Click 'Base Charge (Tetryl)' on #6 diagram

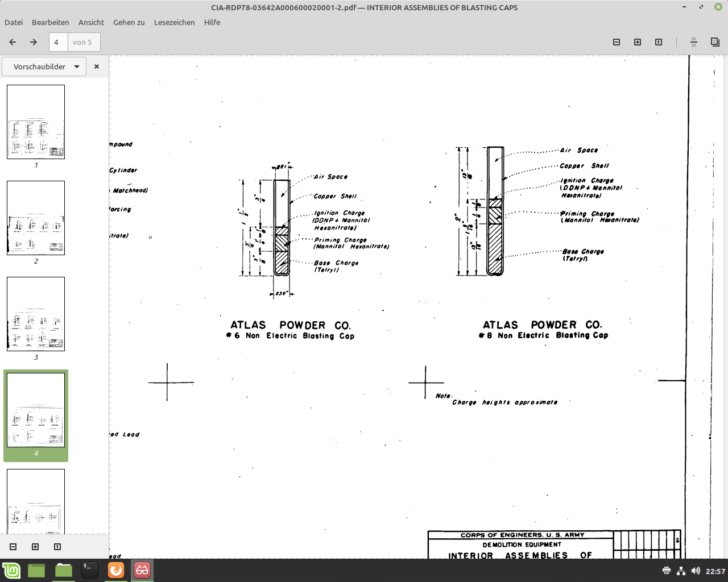click(x=336, y=267)
